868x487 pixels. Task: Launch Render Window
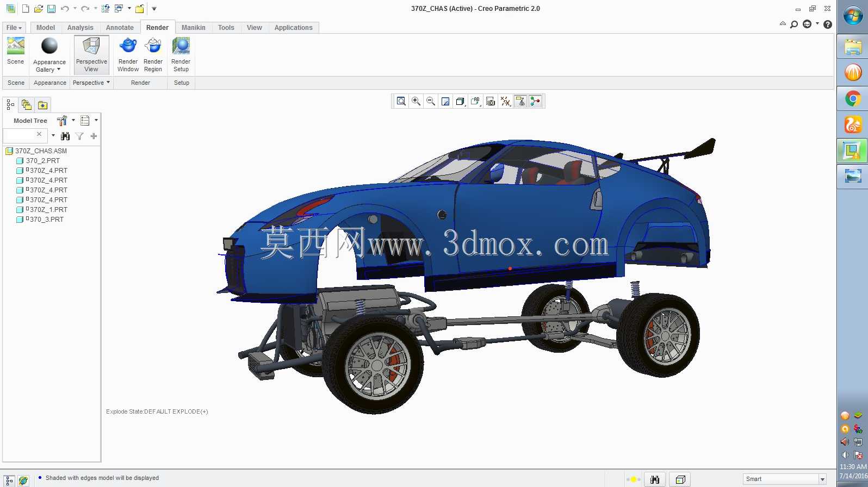click(x=128, y=54)
